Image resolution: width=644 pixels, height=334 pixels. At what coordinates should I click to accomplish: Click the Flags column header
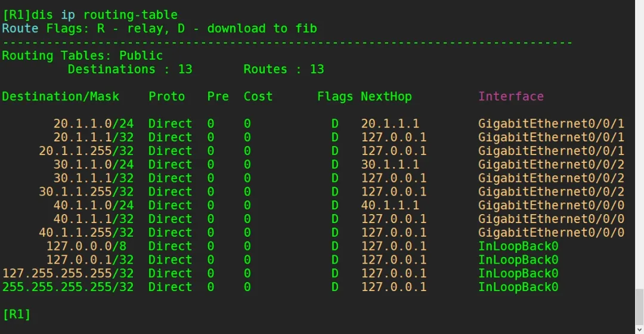pyautogui.click(x=335, y=97)
